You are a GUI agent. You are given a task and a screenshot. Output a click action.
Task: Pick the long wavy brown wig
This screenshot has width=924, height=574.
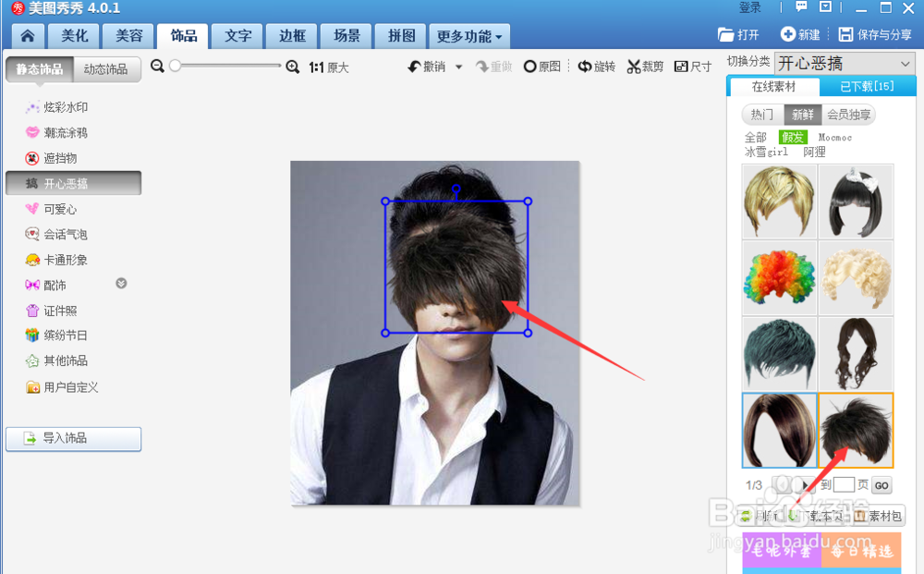(856, 354)
